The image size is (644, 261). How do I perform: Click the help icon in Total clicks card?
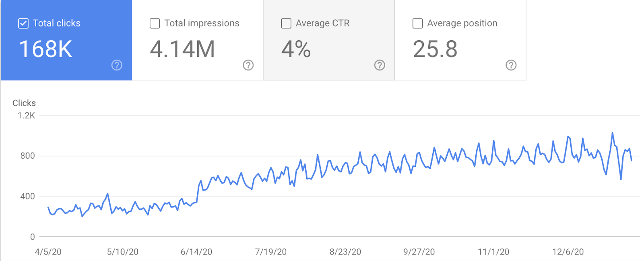pos(117,65)
